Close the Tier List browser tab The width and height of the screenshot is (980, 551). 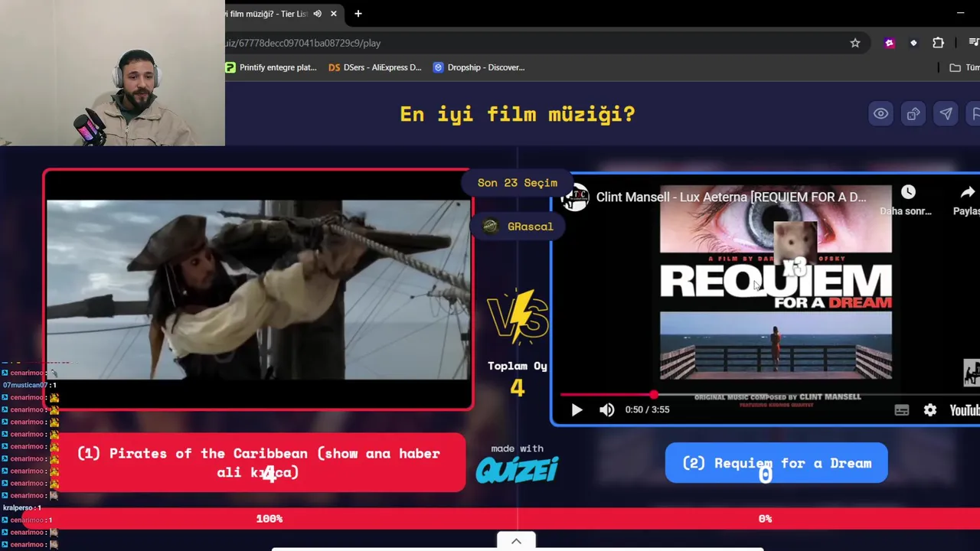[x=334, y=14]
